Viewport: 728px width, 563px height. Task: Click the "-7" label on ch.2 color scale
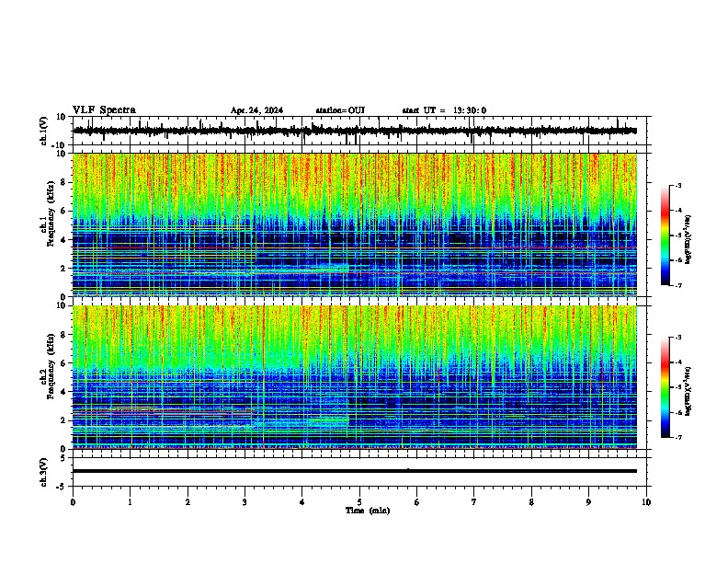tap(678, 437)
